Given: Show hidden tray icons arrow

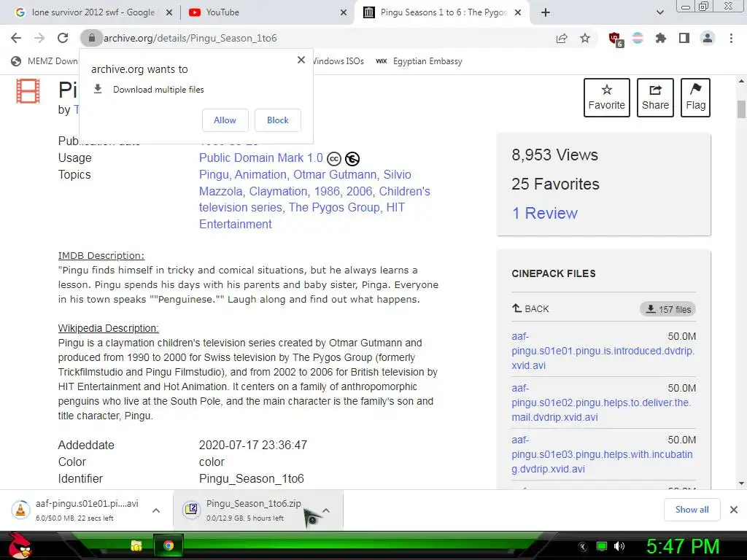Looking at the screenshot, I should [583, 546].
